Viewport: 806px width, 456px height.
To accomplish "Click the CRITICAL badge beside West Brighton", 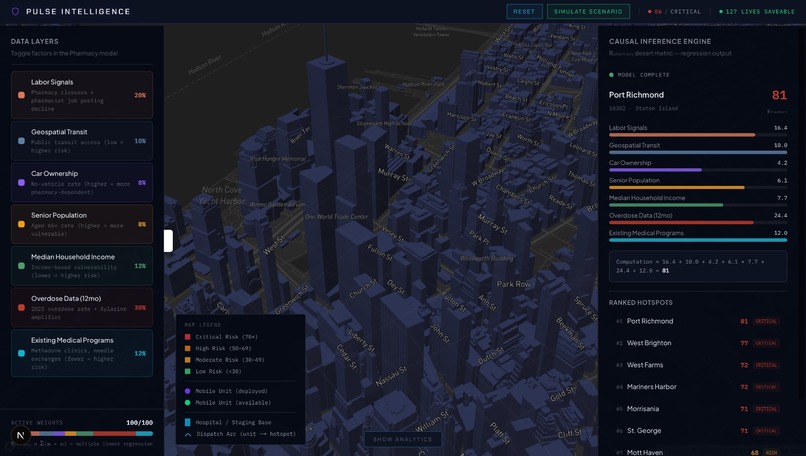I will (x=766, y=343).
